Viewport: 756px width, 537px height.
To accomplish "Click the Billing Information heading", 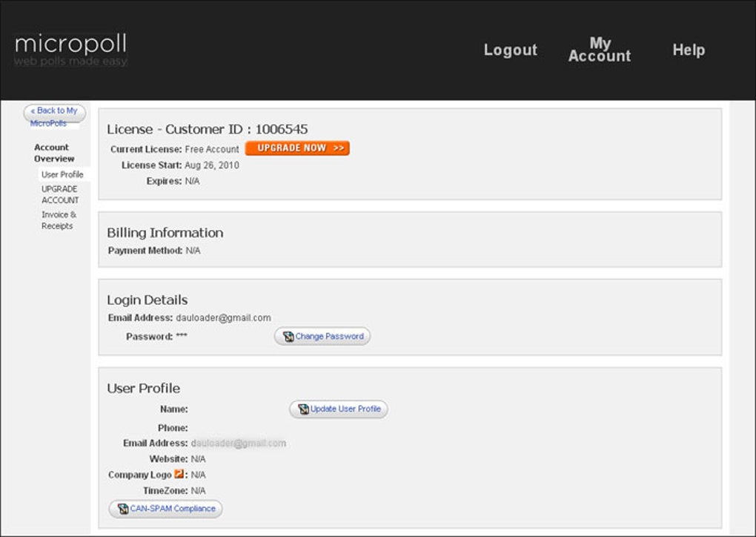I will pyautogui.click(x=165, y=233).
